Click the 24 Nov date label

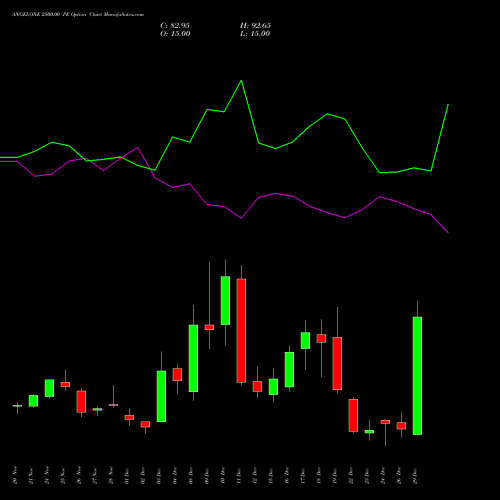tap(47, 475)
